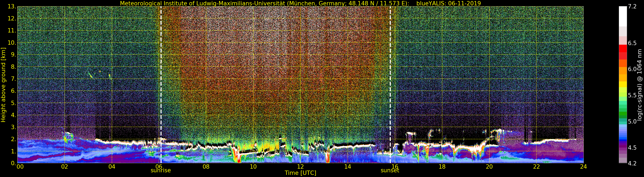The height and width of the screenshot is (177, 644).
Task: Click the time axis tick label '20'
Action: 489,166
